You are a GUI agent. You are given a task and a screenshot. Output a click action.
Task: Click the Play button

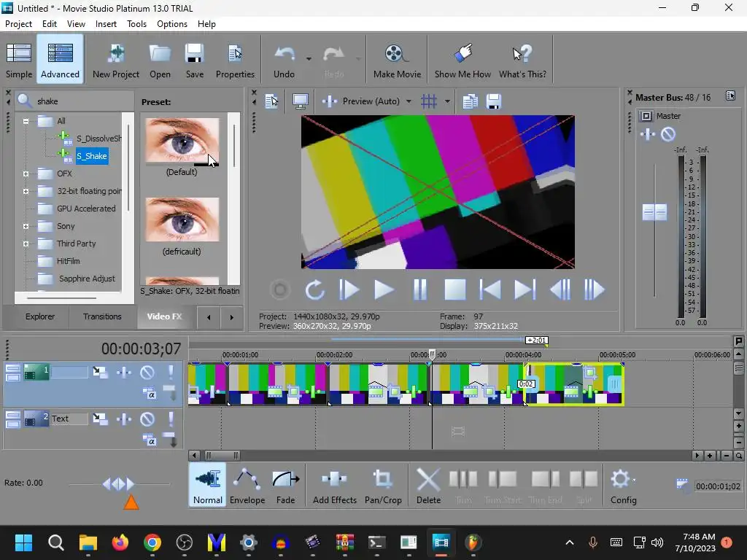tap(384, 289)
